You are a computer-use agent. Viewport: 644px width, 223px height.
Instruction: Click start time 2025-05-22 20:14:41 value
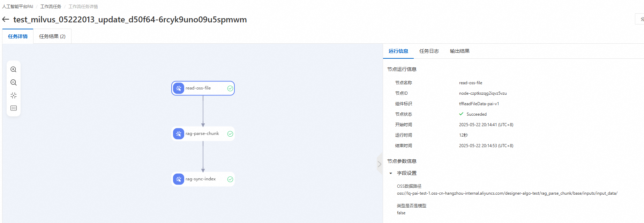pos(486,125)
